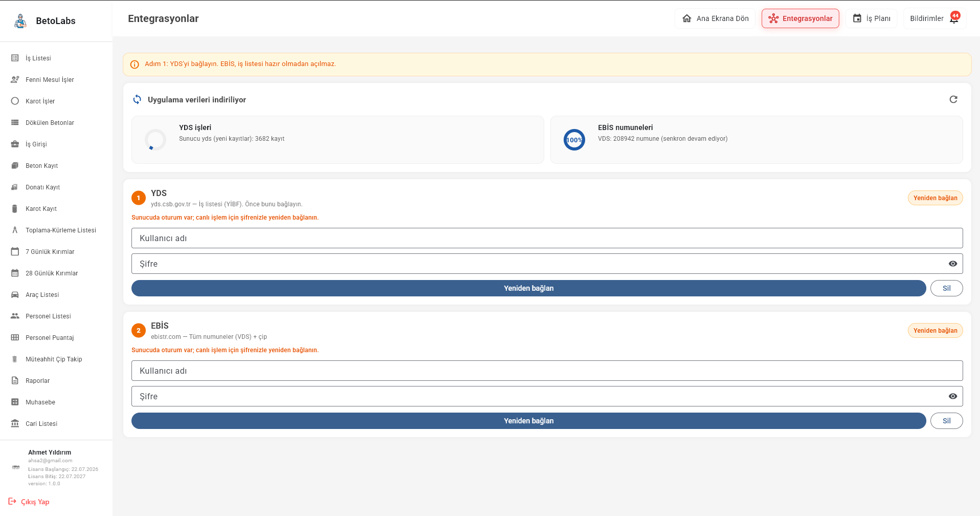
Task: Focus EBİS Şifre field
Action: point(547,396)
